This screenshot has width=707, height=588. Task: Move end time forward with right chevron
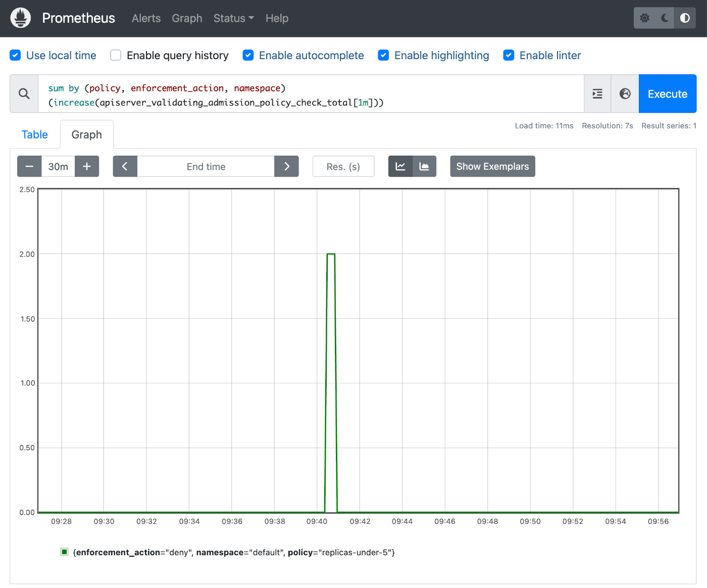287,166
